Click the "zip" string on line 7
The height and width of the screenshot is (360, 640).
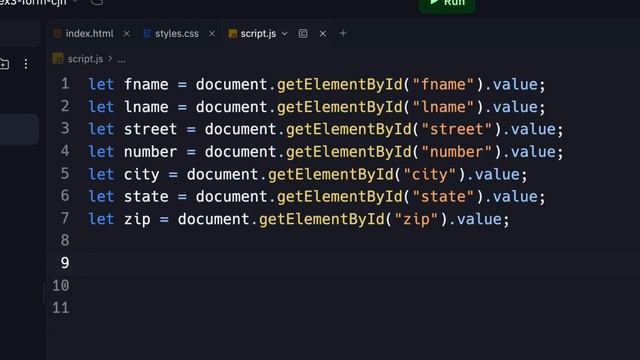(x=416, y=219)
